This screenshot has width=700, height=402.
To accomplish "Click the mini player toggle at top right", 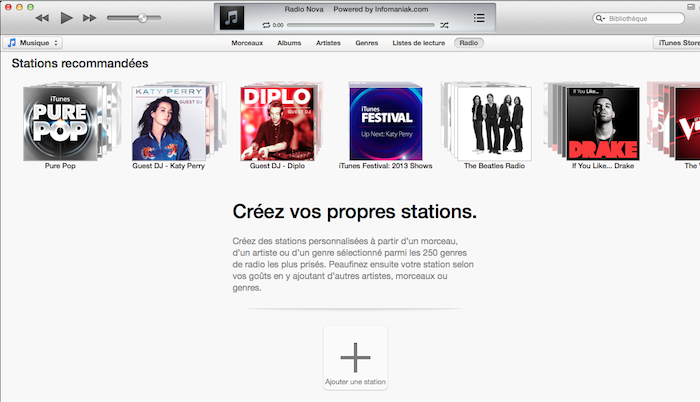I will (691, 6).
